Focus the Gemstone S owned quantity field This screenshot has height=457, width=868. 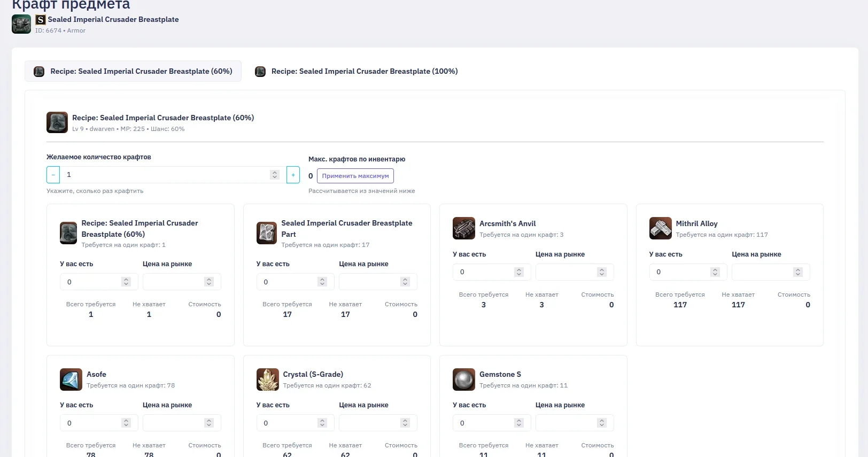(x=484, y=423)
